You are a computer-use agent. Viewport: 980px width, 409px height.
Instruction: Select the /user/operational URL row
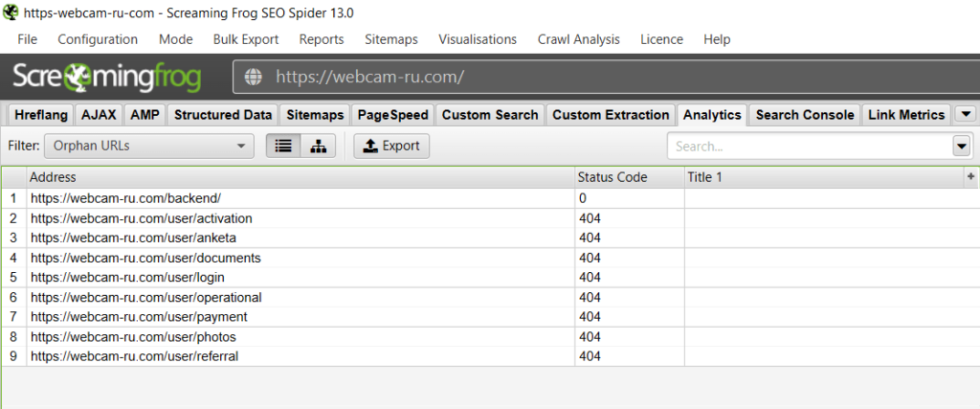[490, 297]
